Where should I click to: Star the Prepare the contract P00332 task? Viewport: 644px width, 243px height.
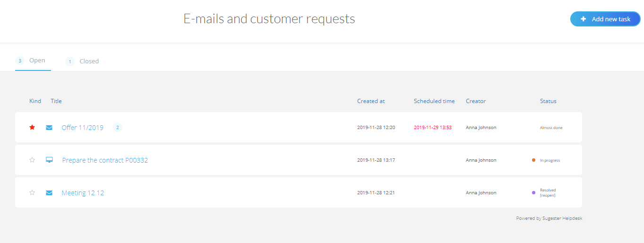[x=32, y=160]
